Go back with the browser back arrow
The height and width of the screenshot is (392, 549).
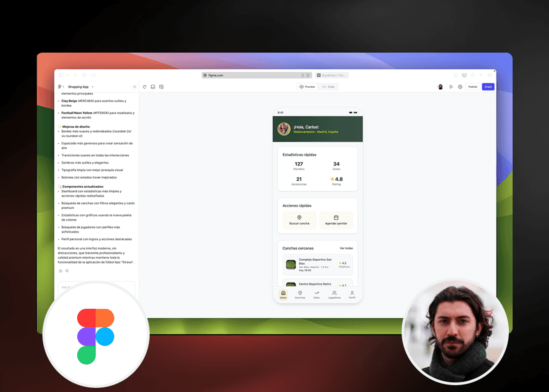point(75,75)
